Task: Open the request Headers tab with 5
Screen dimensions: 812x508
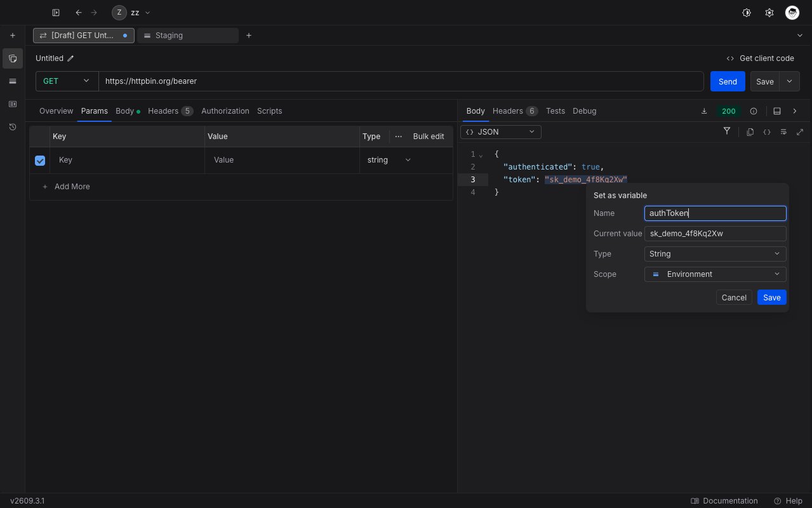Action: 170,111
